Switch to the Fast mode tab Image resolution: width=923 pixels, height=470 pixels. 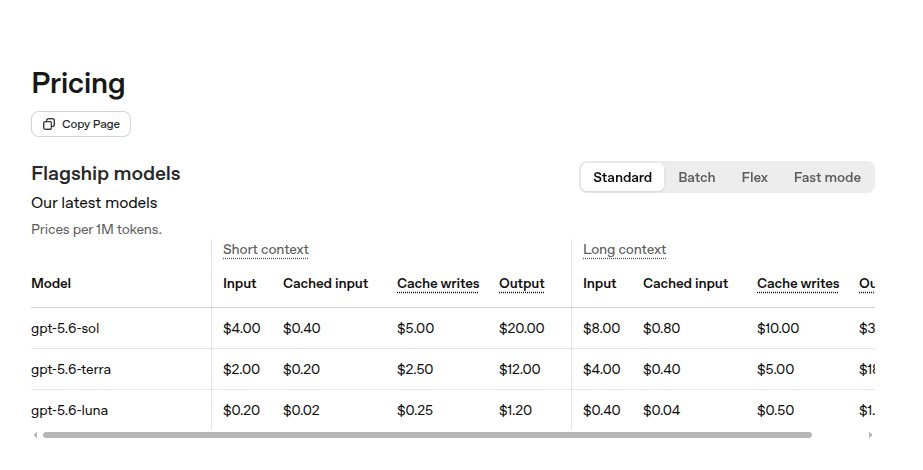coord(827,177)
